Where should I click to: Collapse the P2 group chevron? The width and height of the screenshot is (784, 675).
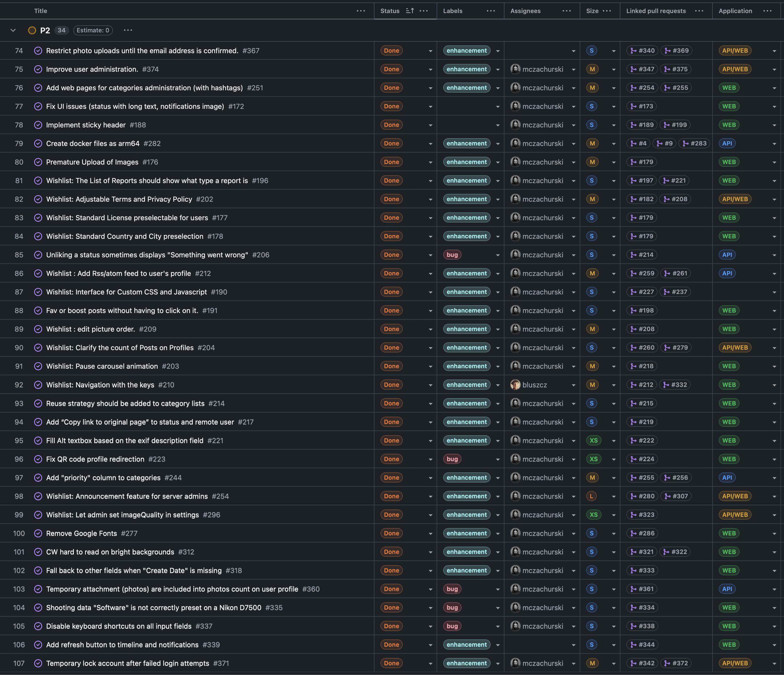coord(13,30)
